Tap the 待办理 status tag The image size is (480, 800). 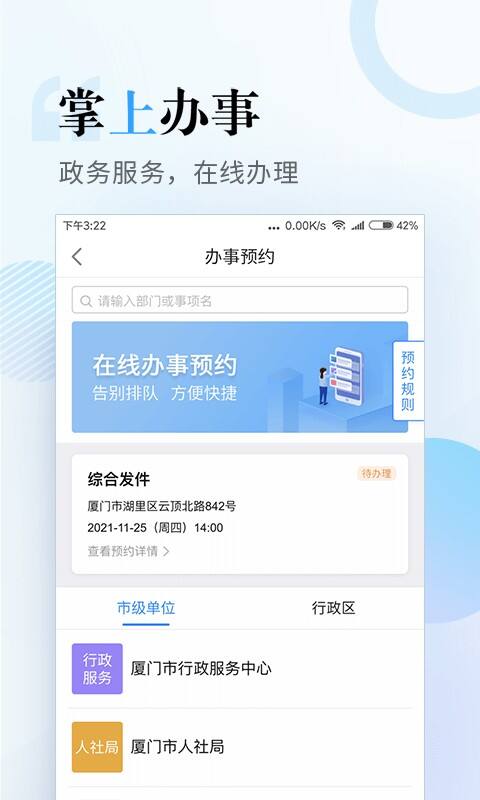376,473
